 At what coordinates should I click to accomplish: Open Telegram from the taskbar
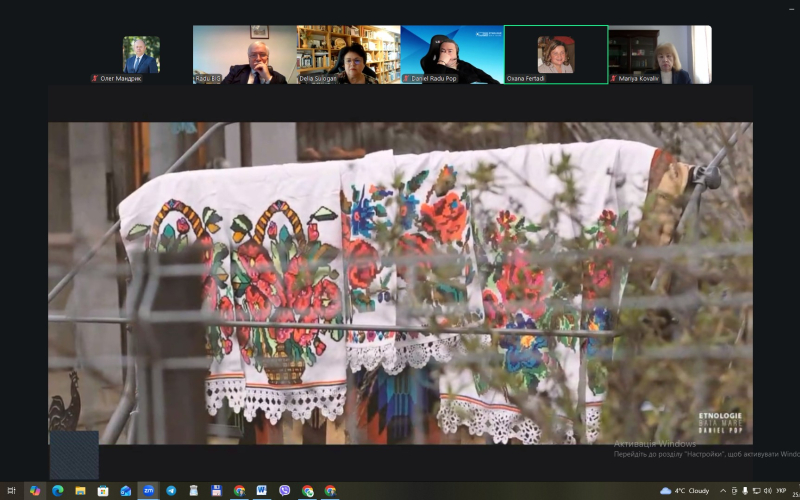tap(171, 491)
